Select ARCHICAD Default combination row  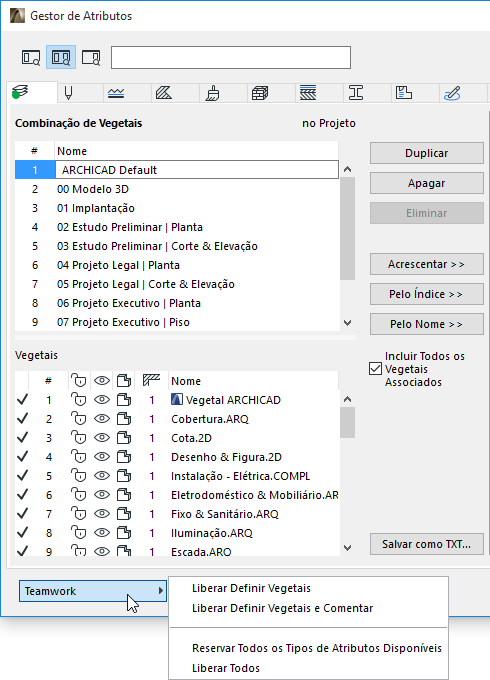pos(177,170)
